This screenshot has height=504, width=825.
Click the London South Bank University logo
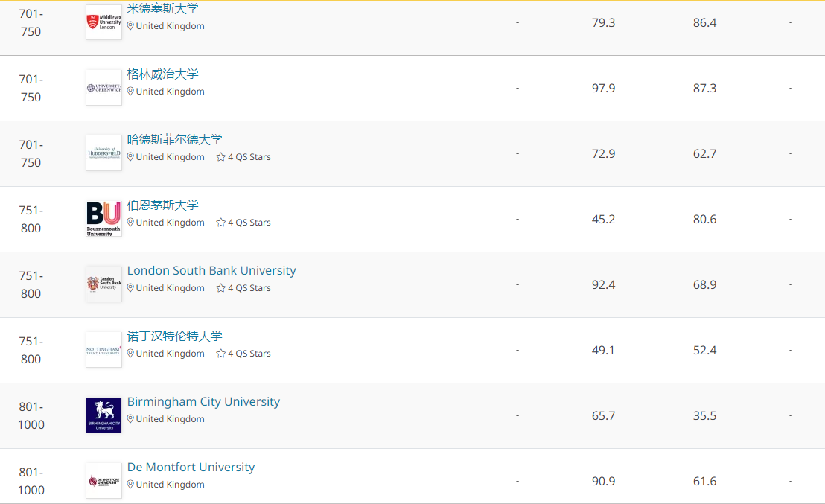click(x=103, y=284)
